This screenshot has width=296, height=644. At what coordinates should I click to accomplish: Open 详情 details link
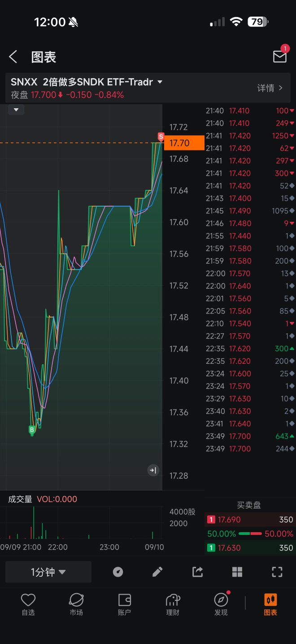tap(270, 88)
